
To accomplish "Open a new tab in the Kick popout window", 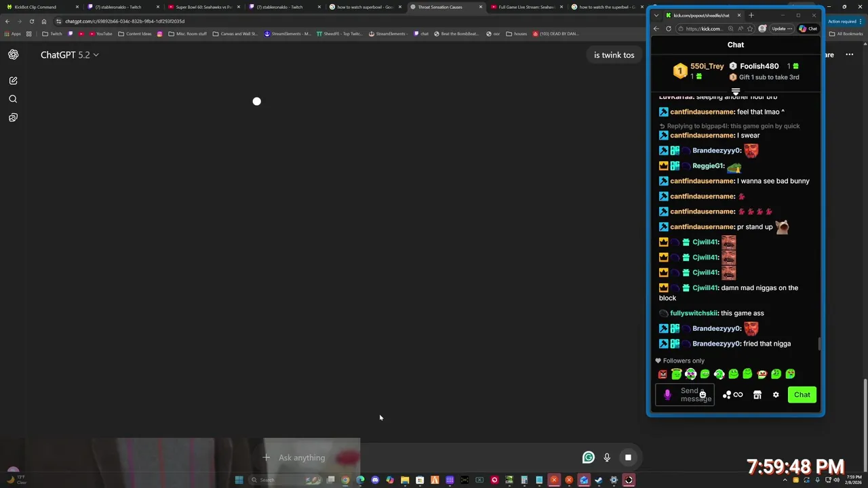I will tap(751, 15).
